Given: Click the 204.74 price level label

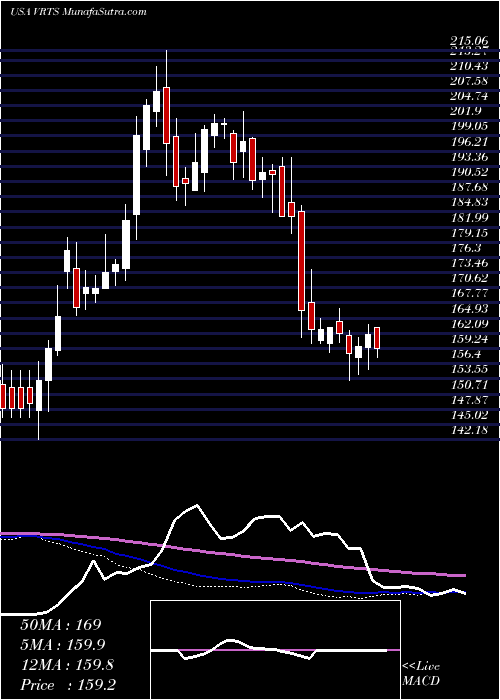Looking at the screenshot, I should pos(469,96).
